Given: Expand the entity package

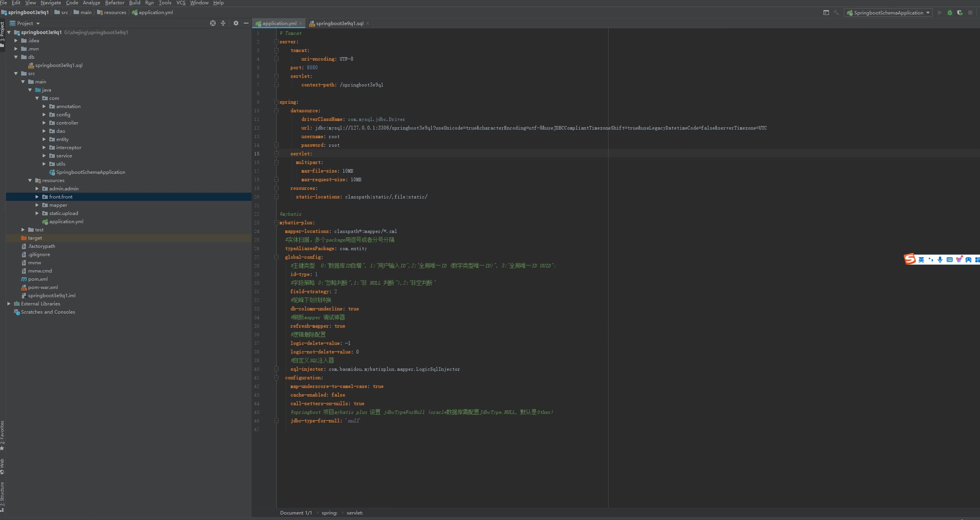Looking at the screenshot, I should point(44,139).
